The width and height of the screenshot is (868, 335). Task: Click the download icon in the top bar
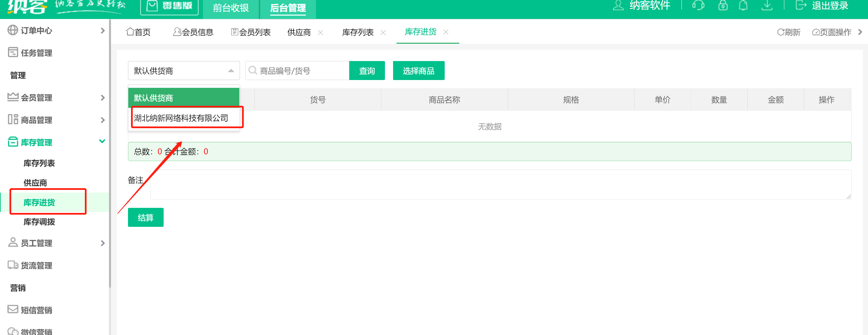point(767,5)
